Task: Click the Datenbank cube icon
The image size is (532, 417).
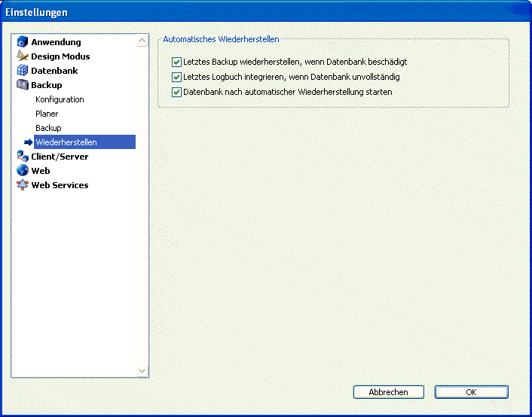Action: pyautogui.click(x=23, y=71)
